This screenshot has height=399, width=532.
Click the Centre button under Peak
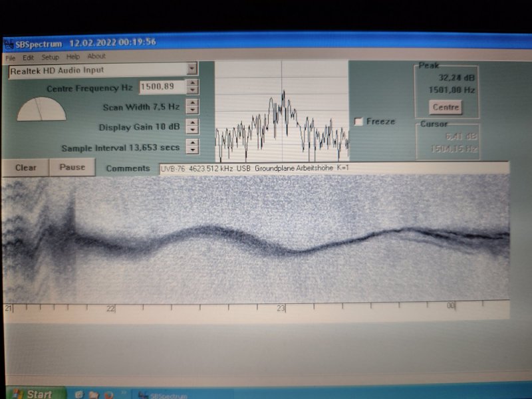(x=446, y=107)
